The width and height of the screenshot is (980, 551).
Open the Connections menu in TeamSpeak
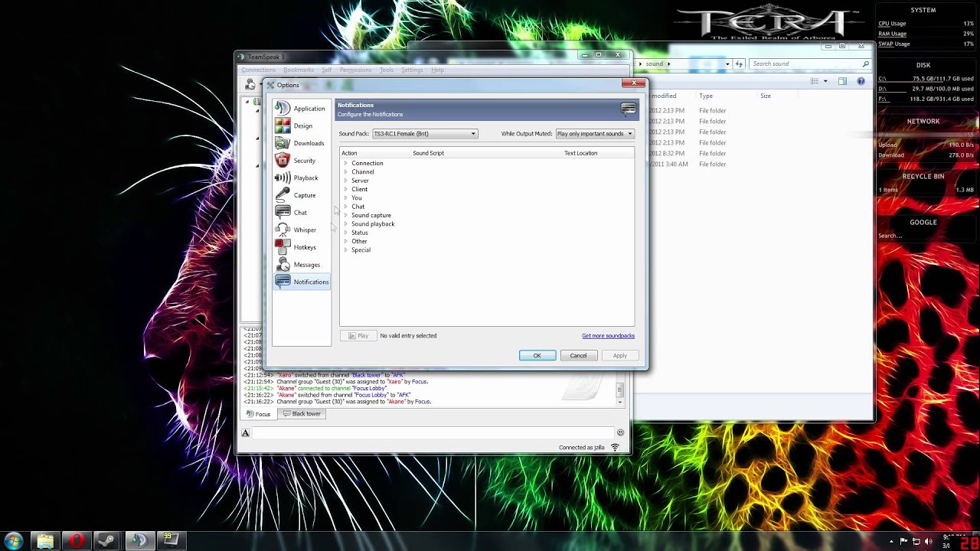click(259, 70)
